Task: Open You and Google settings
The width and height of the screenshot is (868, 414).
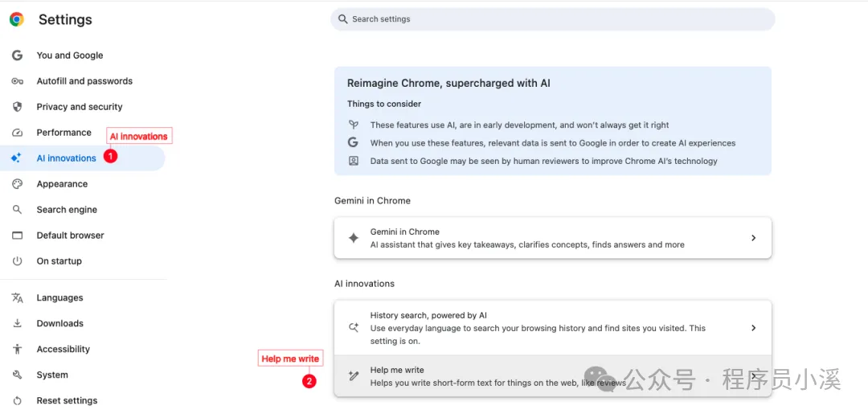Action: 70,55
